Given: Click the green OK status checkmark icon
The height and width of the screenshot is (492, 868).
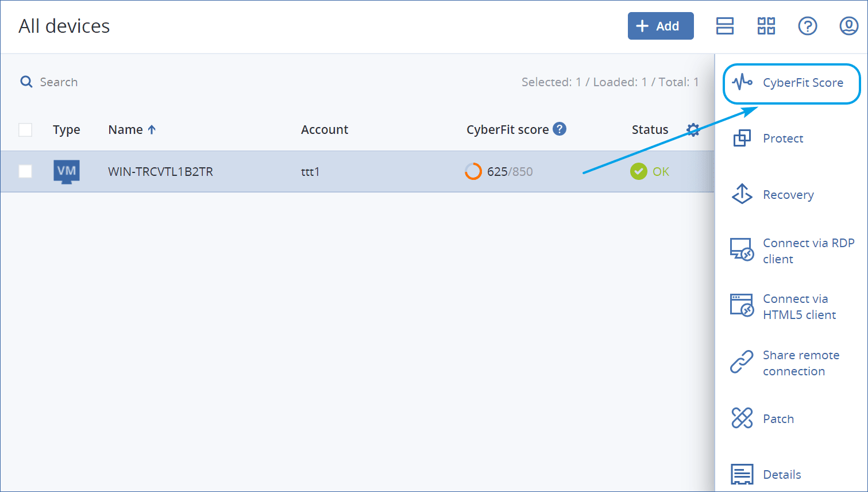Looking at the screenshot, I should 639,171.
